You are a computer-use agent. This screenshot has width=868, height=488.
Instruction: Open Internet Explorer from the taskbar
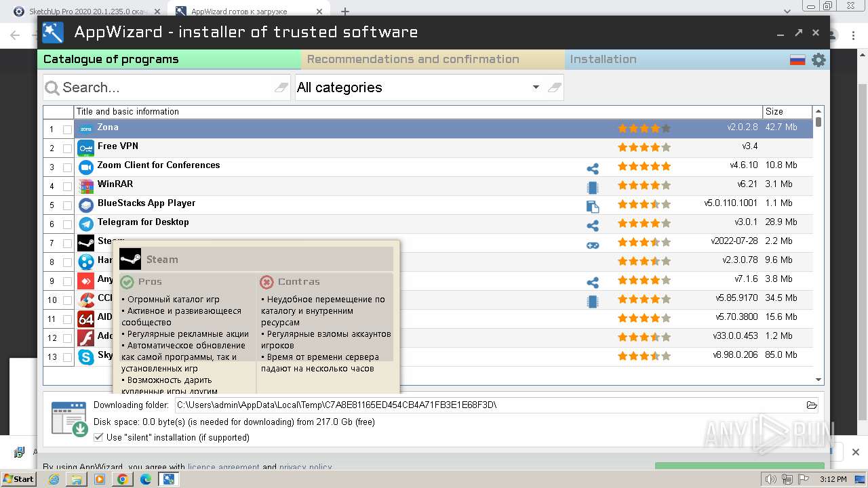tap(54, 479)
